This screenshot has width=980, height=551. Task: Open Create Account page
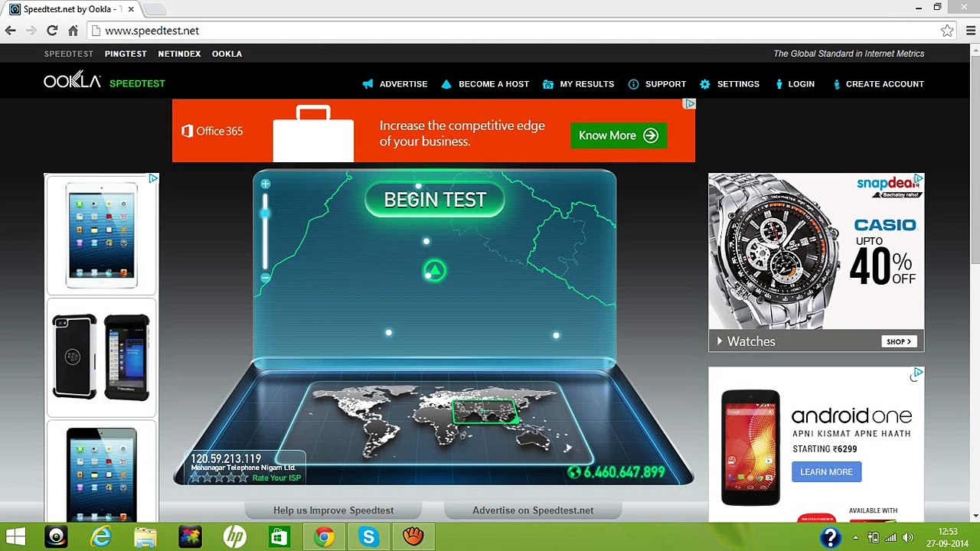point(878,84)
